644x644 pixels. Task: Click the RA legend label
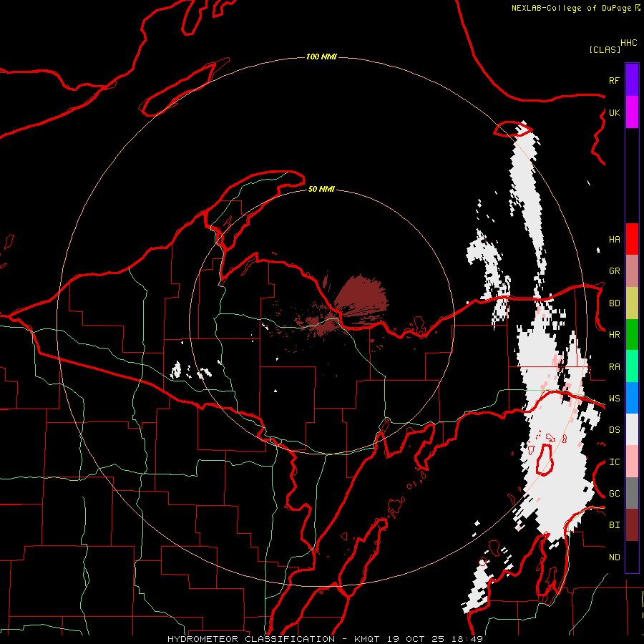614,367
